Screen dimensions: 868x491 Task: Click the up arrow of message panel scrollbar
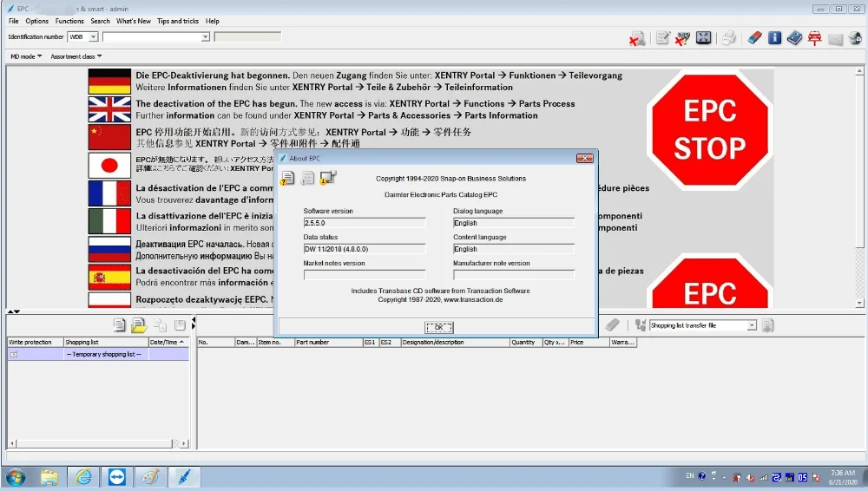tap(859, 71)
